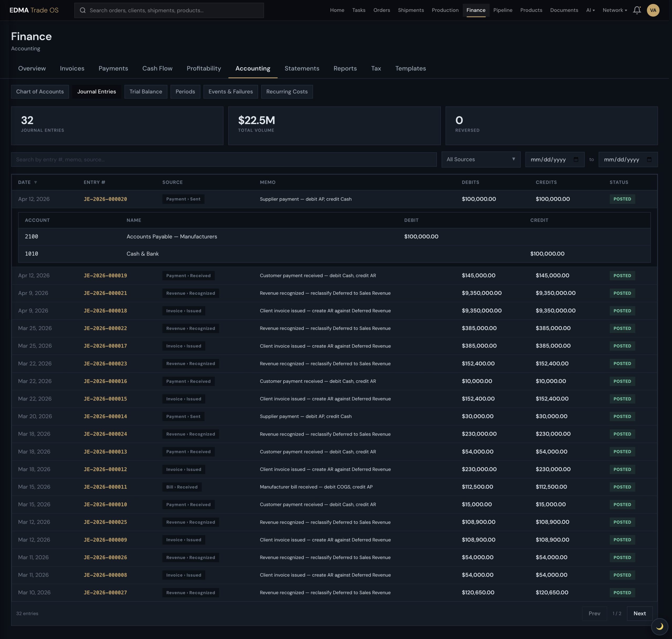
Task: Select the Accounting tab
Action: click(x=253, y=68)
